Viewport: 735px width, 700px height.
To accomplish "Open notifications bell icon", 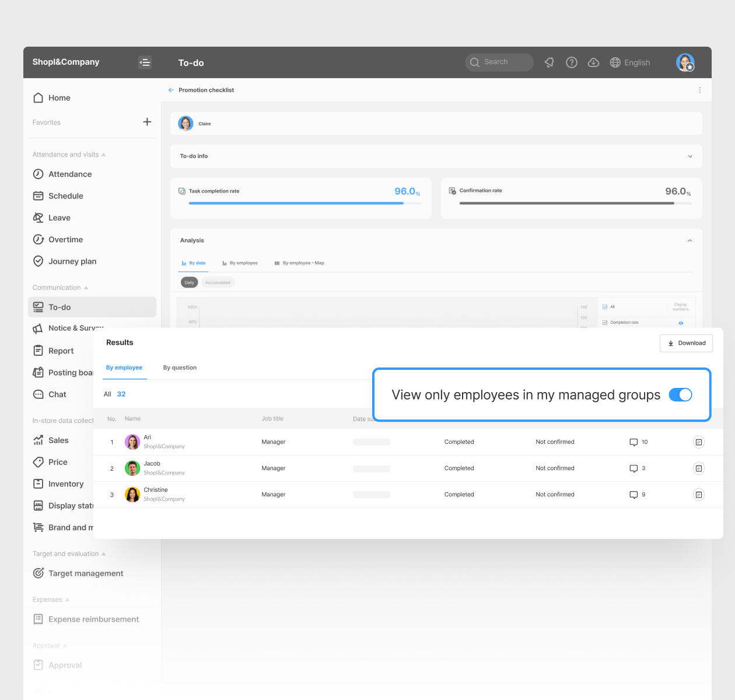I will pos(549,62).
